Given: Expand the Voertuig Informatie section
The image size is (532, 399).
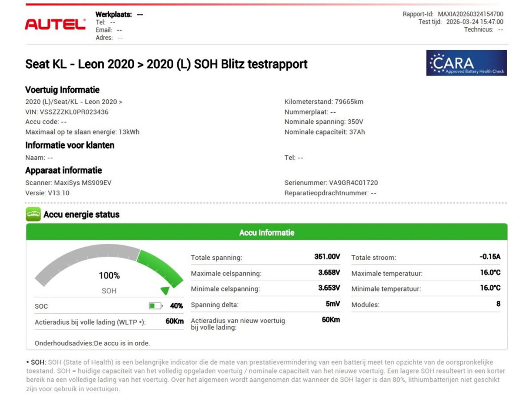Looking at the screenshot, I should point(62,90).
